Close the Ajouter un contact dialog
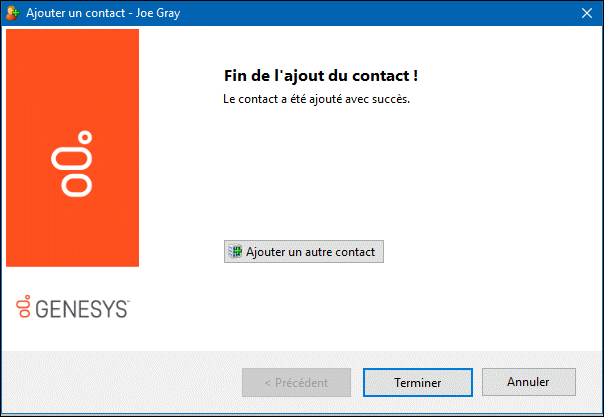Viewport: 604px width, 417px height. pyautogui.click(x=585, y=13)
